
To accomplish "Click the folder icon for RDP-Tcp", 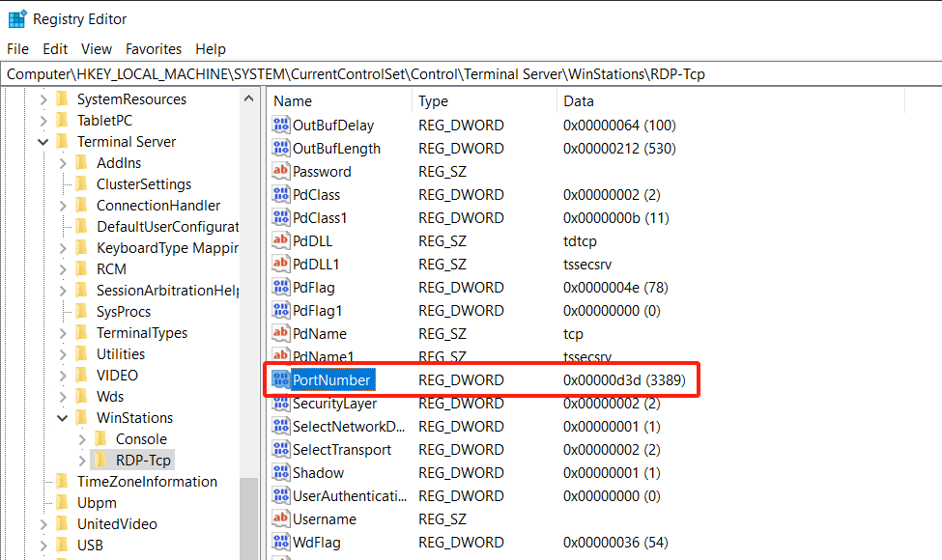I will click(x=101, y=461).
